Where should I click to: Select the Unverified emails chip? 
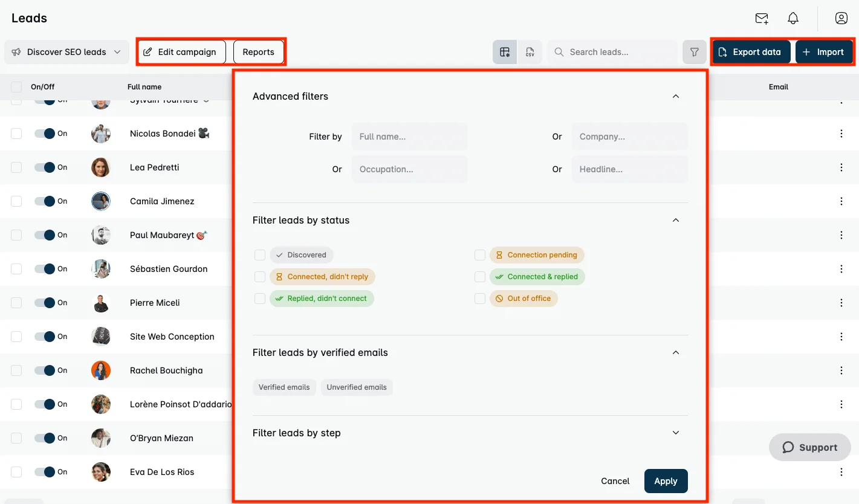click(x=357, y=387)
